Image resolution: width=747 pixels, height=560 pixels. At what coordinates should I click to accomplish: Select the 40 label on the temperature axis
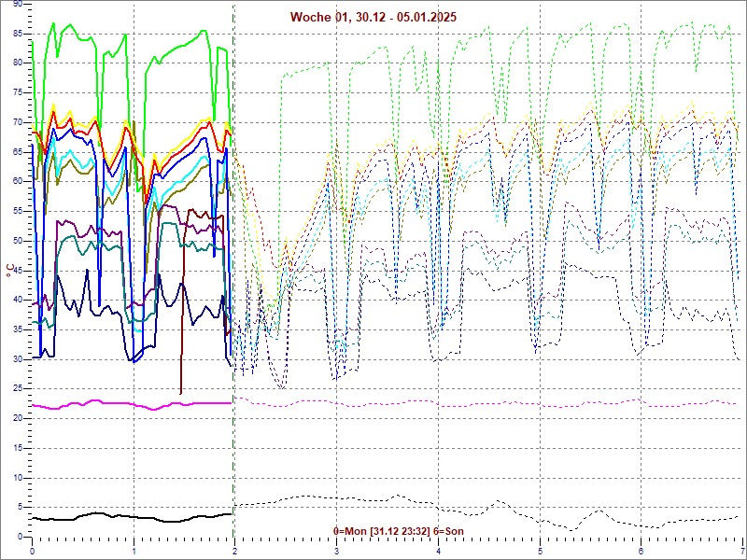click(17, 300)
